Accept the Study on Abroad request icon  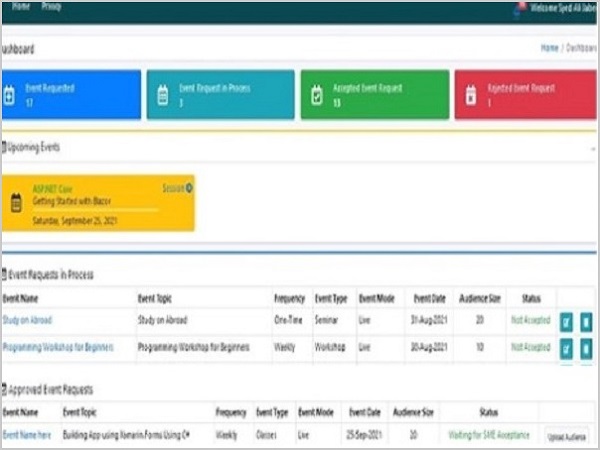click(x=566, y=322)
